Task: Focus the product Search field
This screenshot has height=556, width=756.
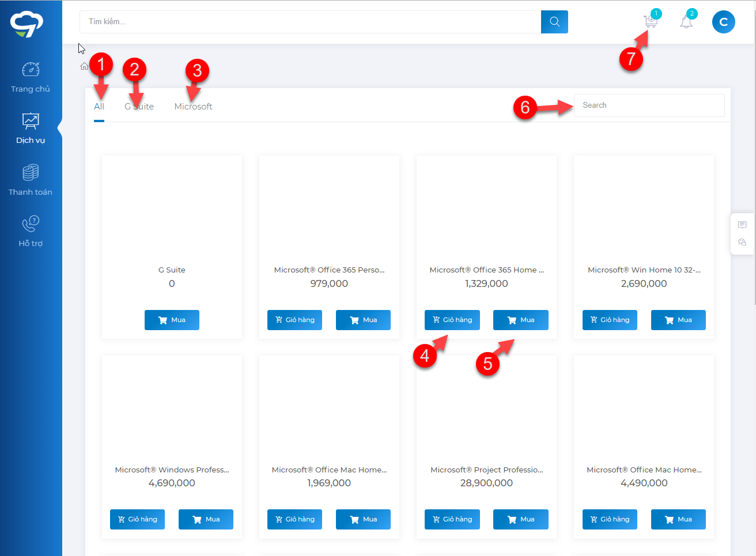Action: point(649,105)
